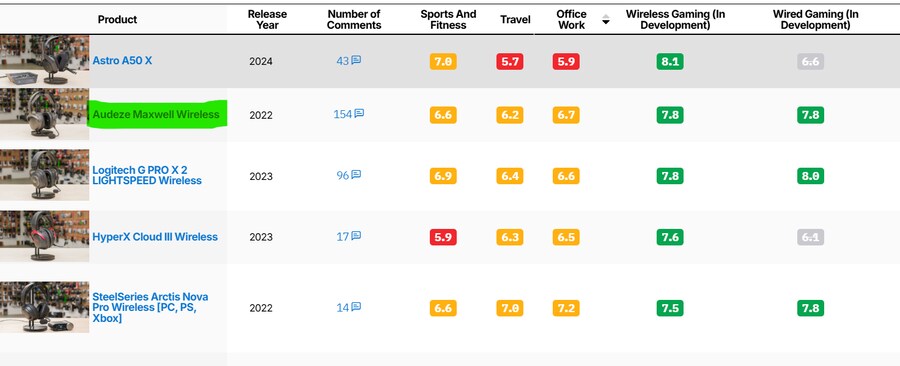Sort by Travel column header
900x366 pixels.
pyautogui.click(x=515, y=20)
